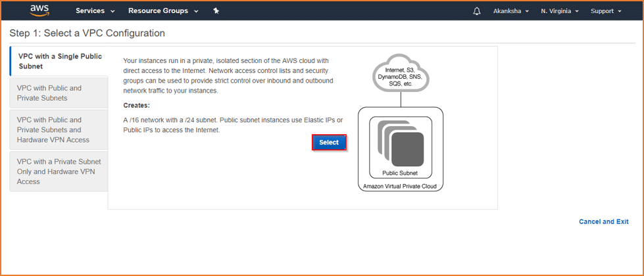644x276 pixels.
Task: Open the pin shortcuts icon in navbar
Action: point(216,11)
